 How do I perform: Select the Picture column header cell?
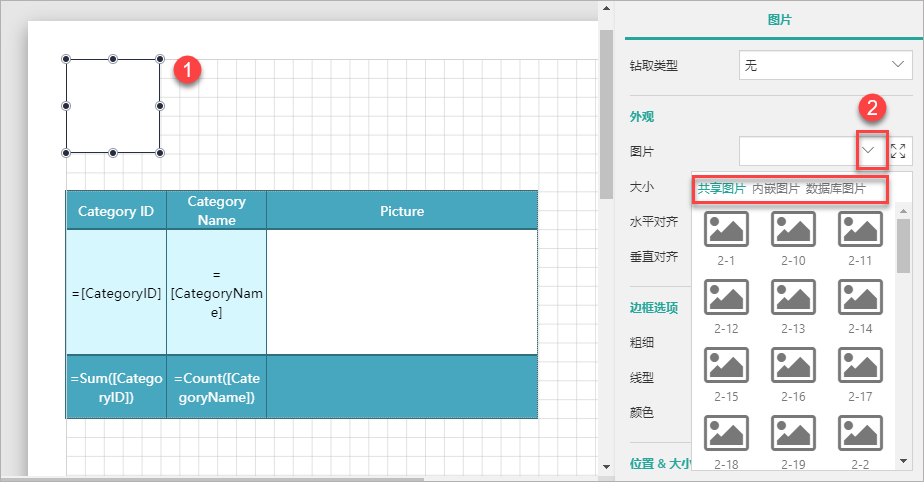[402, 211]
